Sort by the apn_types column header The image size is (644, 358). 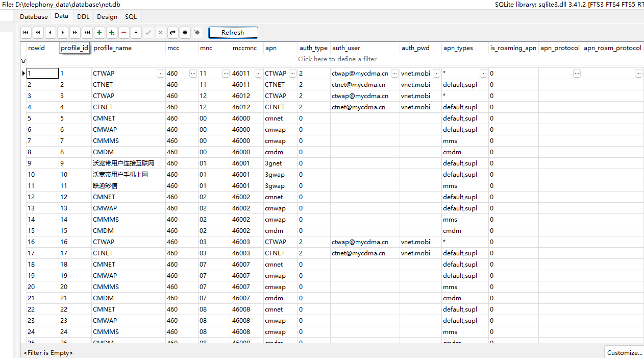465,48
